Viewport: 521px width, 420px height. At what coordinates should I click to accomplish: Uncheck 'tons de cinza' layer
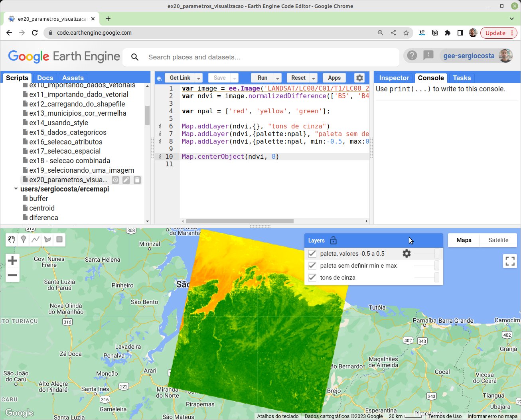312,277
